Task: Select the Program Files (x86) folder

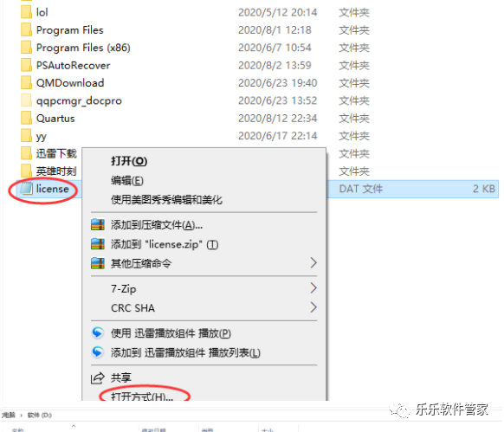Action: coord(83,48)
